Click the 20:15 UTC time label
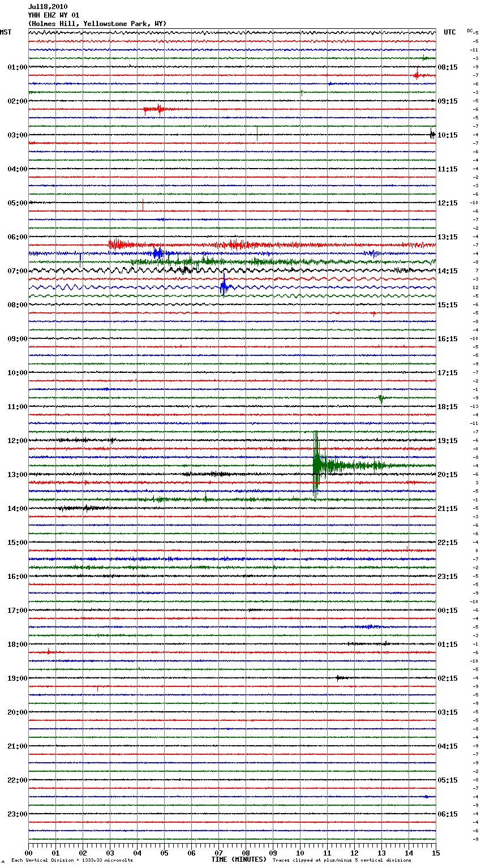Image resolution: width=481 pixels, height=868 pixels. (448, 475)
